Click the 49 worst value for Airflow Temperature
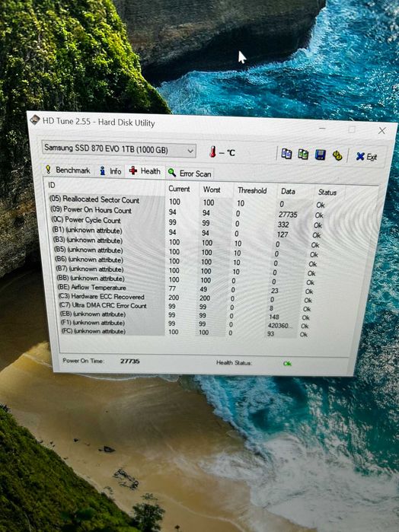The height and width of the screenshot is (532, 399). point(203,289)
